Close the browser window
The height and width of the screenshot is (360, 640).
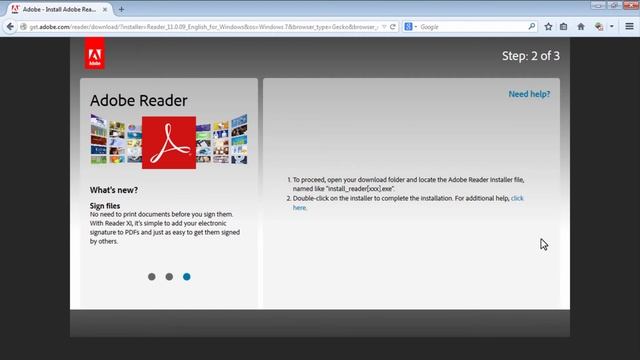pyautogui.click(x=631, y=5)
